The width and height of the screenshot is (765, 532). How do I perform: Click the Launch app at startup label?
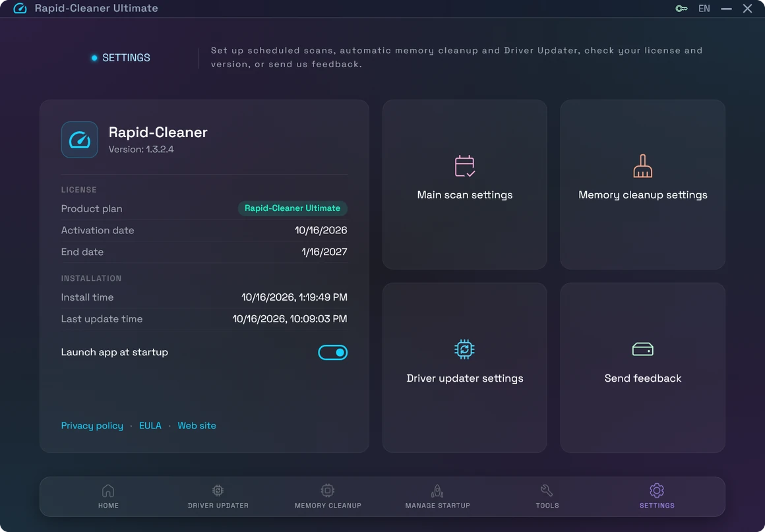click(114, 352)
